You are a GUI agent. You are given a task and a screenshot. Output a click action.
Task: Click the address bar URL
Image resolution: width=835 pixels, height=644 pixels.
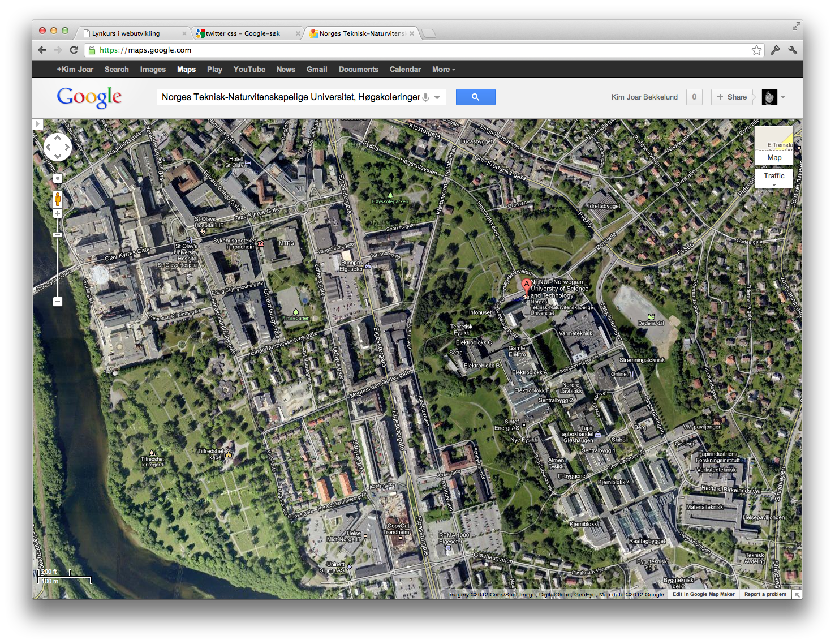click(145, 50)
